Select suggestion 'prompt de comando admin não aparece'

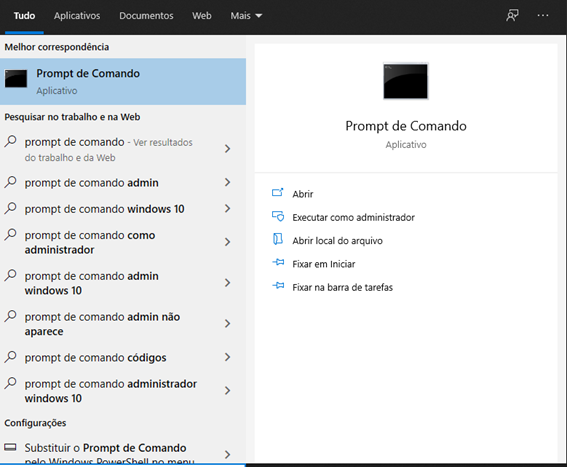[123, 323]
